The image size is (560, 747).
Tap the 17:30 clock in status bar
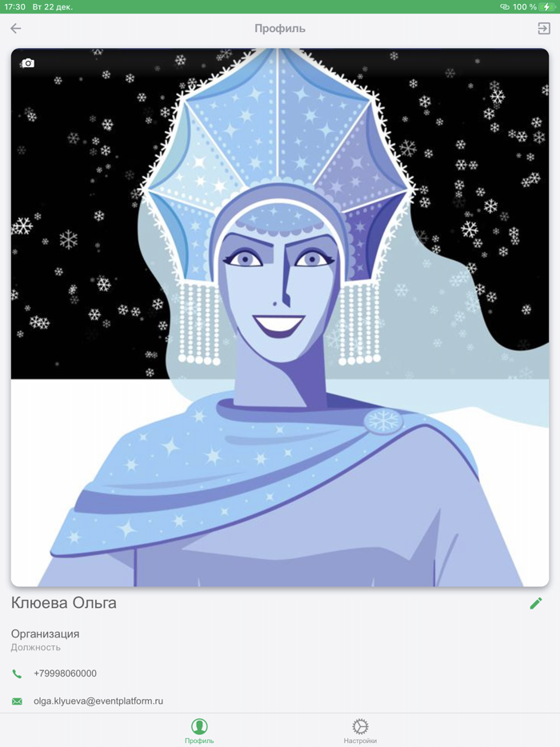click(x=14, y=7)
